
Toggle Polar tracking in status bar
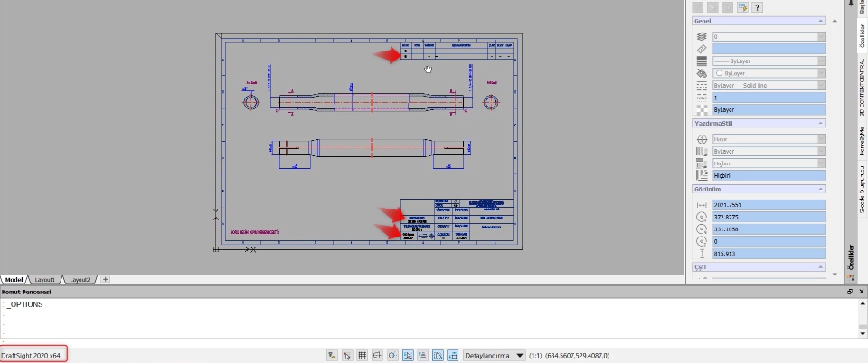[x=392, y=356]
